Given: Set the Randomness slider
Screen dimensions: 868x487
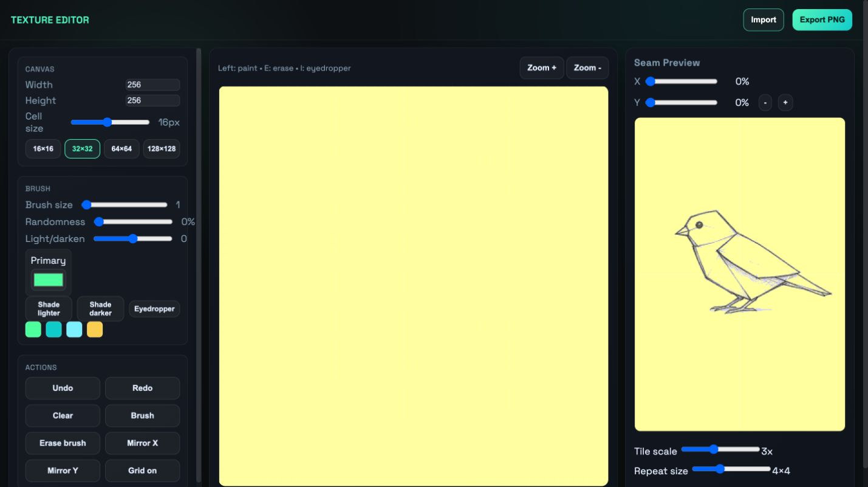Looking at the screenshot, I should coord(134,222).
